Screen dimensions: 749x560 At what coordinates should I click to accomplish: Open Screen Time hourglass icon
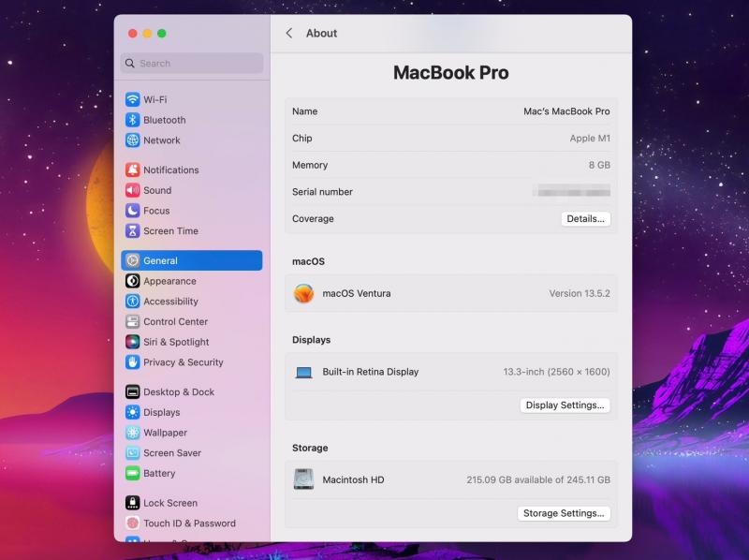(133, 231)
